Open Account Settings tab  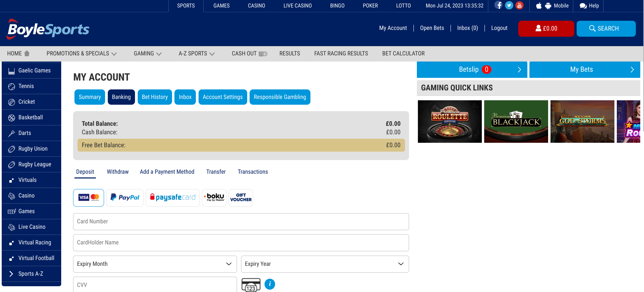click(x=223, y=97)
